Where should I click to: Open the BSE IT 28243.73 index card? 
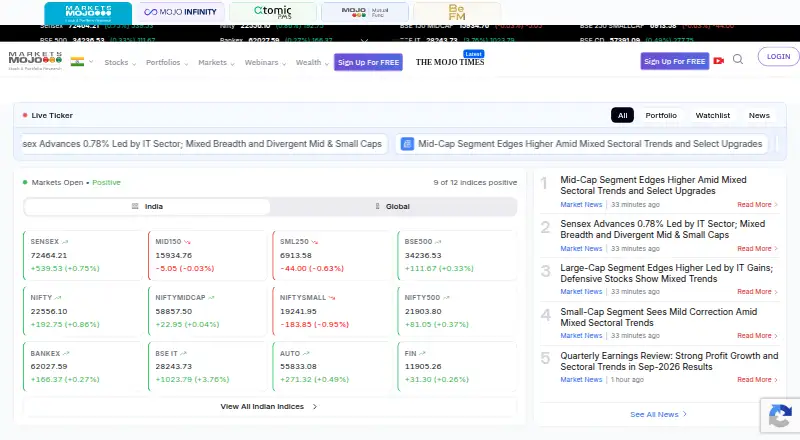207,366
